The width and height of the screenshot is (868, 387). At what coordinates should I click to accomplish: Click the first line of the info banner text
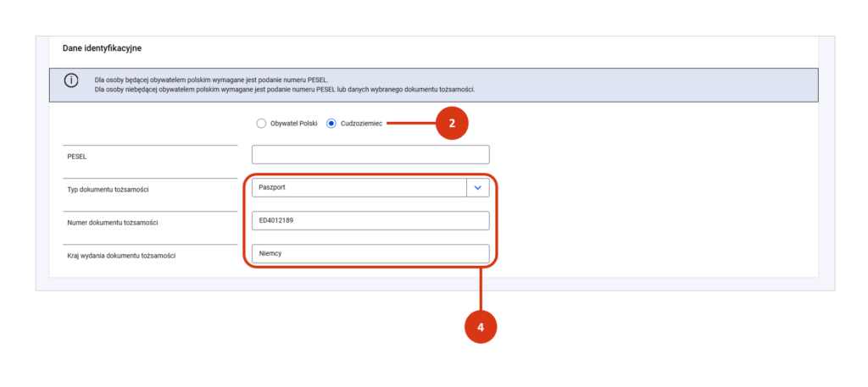pos(210,80)
